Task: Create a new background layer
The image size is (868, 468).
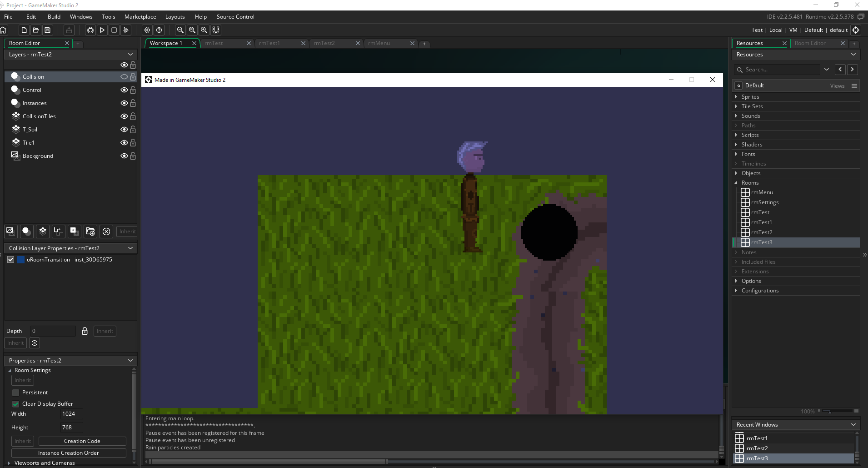Action: 10,231
